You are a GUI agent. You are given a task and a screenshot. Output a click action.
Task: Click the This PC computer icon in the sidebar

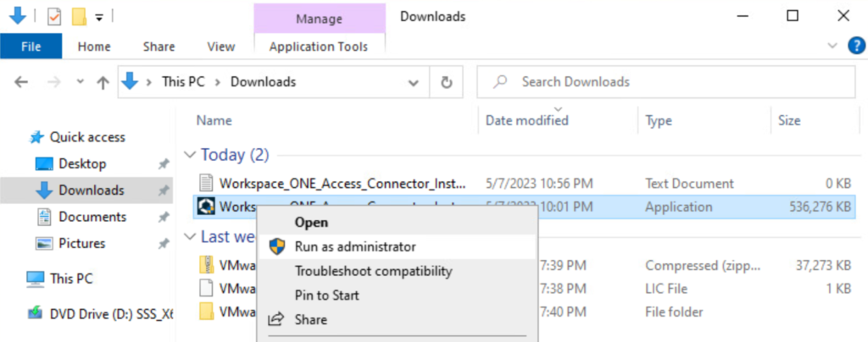pyautogui.click(x=36, y=278)
